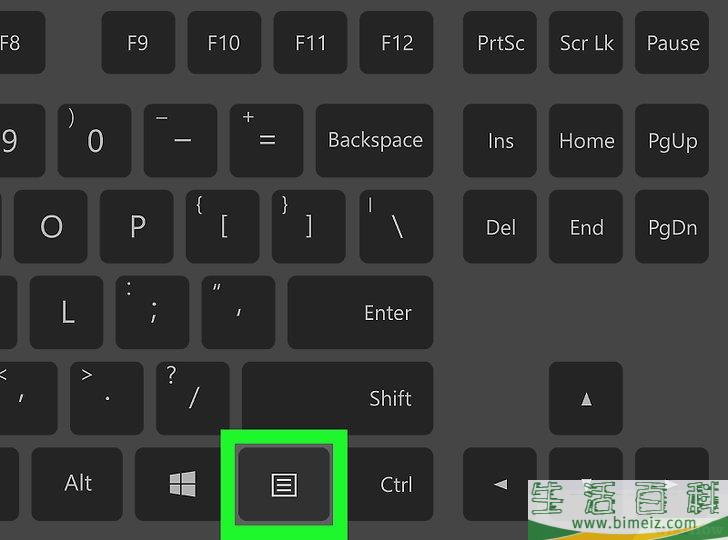
Task: Click the Scr Lk key
Action: coord(586,43)
